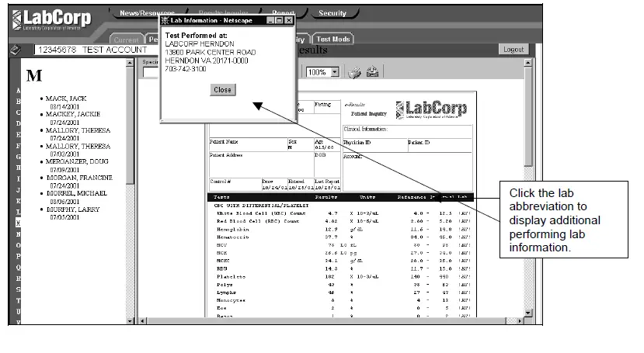This screenshot has width=644, height=353.
Task: Jump to letter L in alphabet index
Action: (x=18, y=212)
